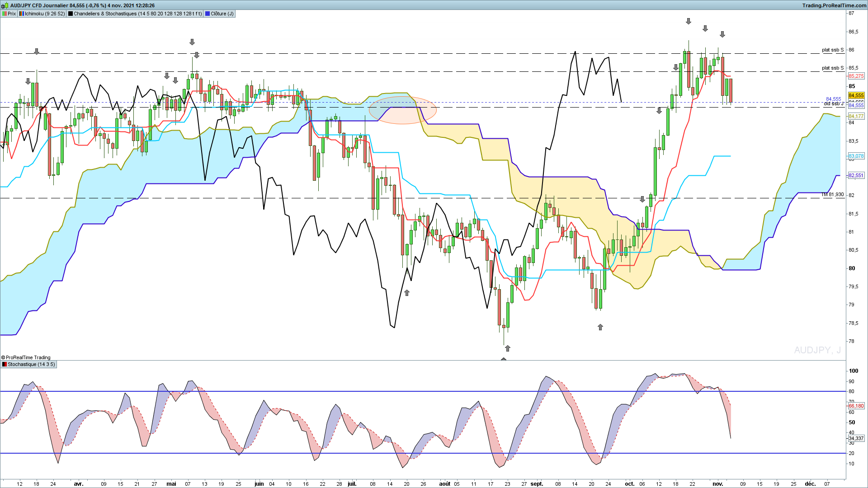Click the 78,5 price scale value
The image size is (868, 488).
853,323
